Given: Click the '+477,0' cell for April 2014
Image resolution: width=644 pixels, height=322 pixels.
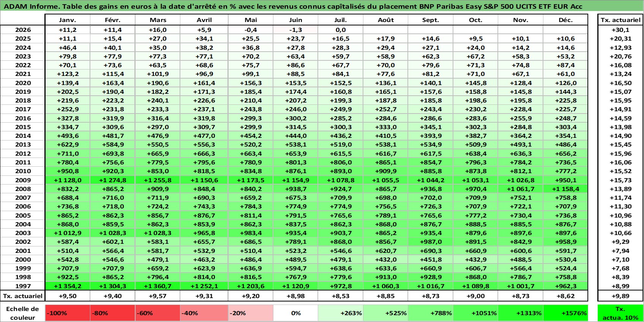Looking at the screenshot, I should 204,136.
